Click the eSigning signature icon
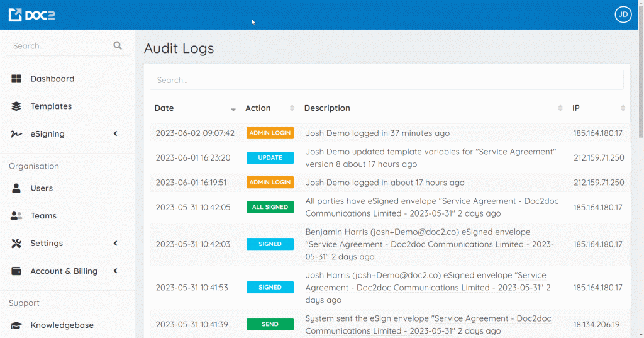 pyautogui.click(x=16, y=134)
